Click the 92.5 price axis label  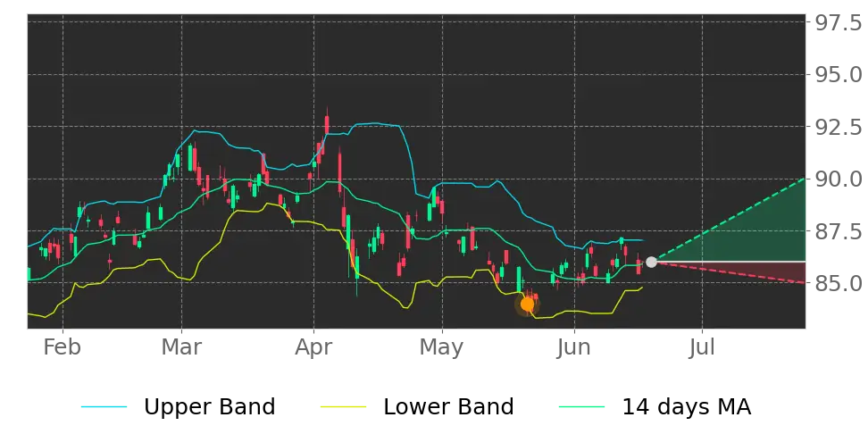[x=839, y=128]
